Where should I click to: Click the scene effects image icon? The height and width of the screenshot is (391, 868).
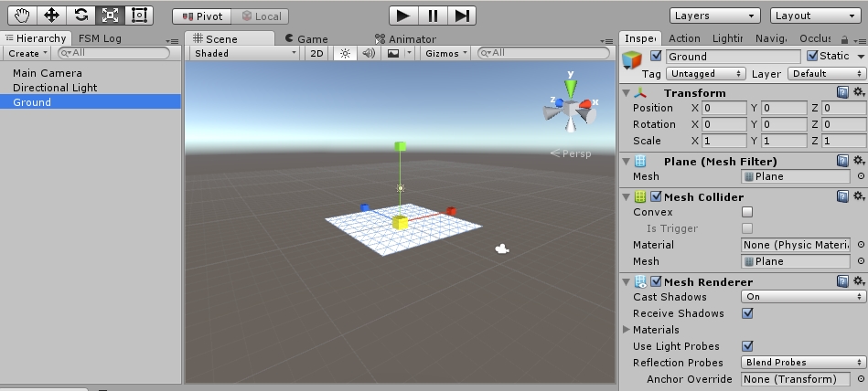[393, 53]
